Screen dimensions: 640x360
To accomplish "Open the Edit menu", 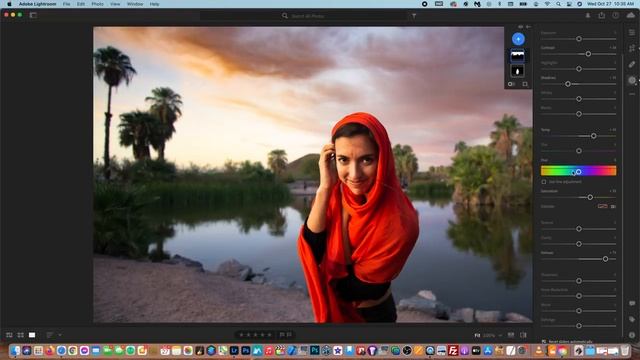I will [x=81, y=4].
